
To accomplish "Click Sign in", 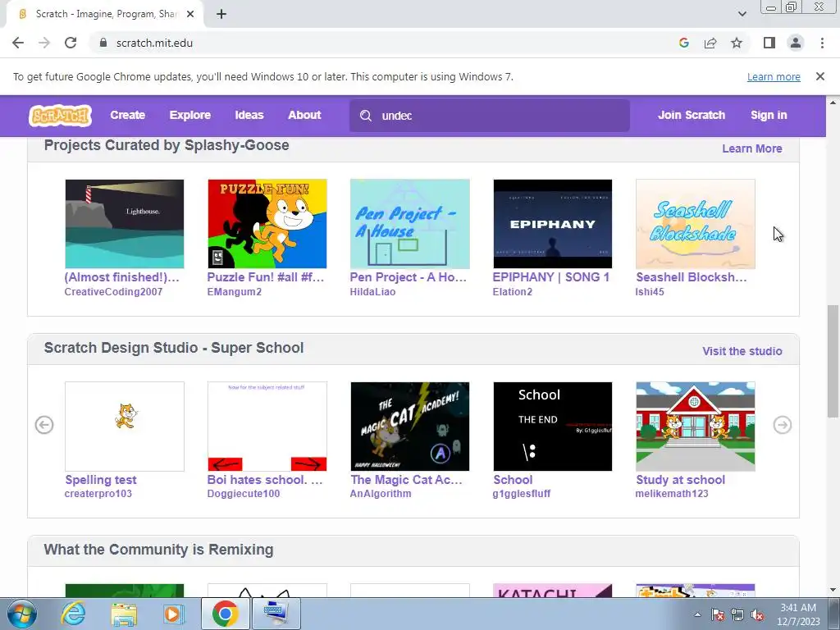I will point(769,115).
